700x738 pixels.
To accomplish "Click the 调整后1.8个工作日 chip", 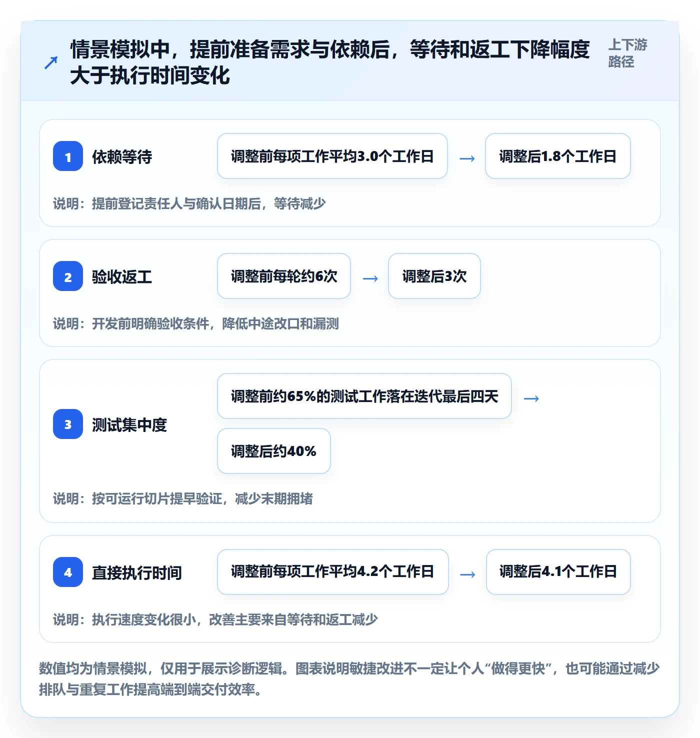I will (x=558, y=156).
